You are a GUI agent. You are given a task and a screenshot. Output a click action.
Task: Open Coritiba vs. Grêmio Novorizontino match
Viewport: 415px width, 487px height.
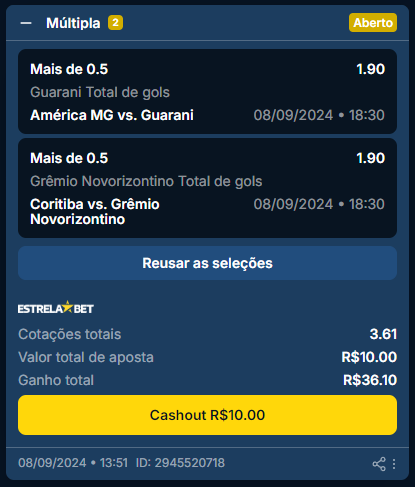95,212
